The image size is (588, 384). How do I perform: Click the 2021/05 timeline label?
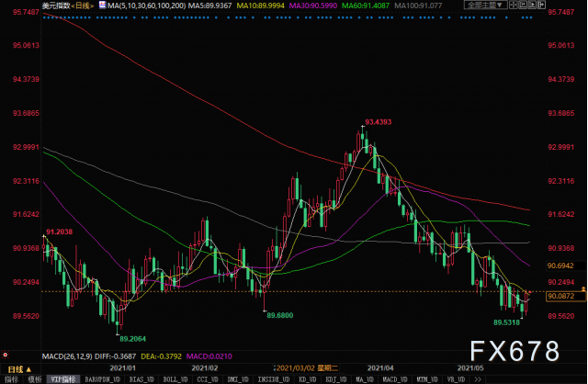point(470,368)
